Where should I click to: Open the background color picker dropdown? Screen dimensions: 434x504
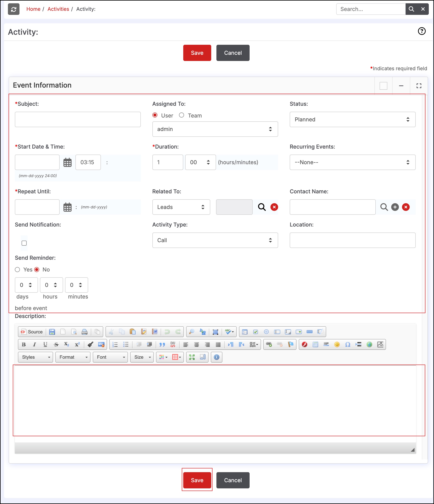(176, 357)
